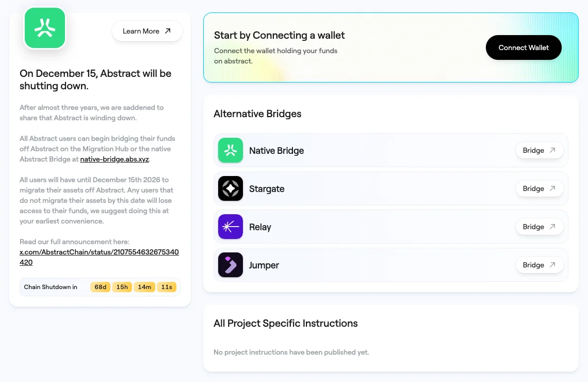Connect Wallet using the black button
Screen dimensions: 588x382
point(524,47)
